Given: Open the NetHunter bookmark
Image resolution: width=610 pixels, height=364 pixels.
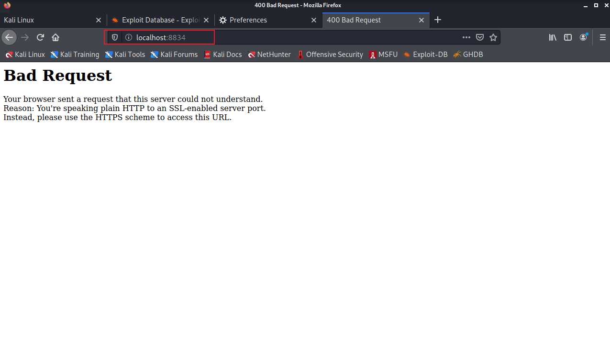Looking at the screenshot, I should point(269,55).
